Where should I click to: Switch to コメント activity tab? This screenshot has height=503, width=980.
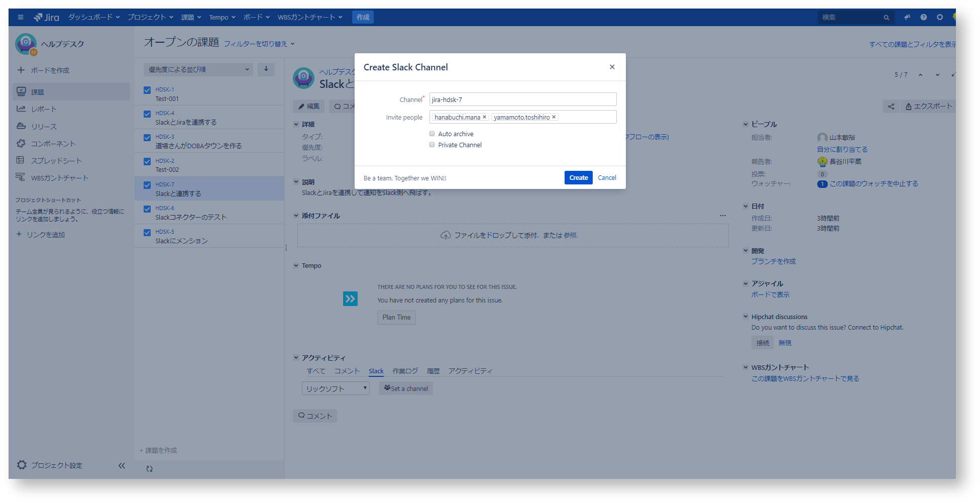pos(347,371)
